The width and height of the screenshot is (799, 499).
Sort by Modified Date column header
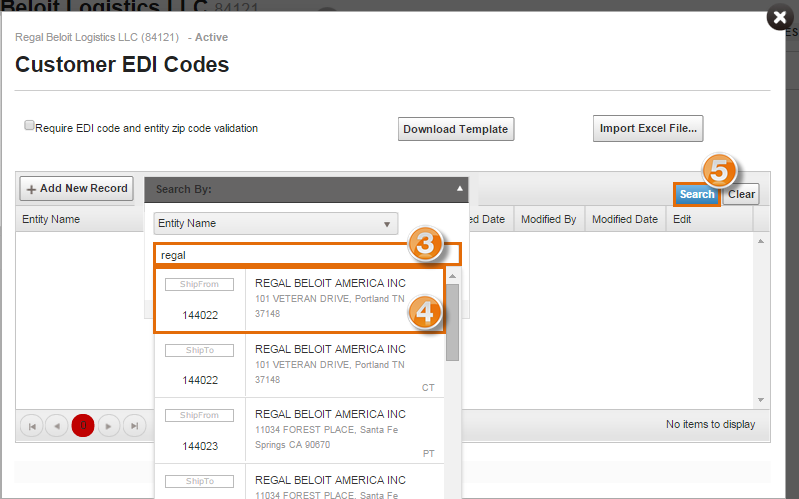pos(625,219)
